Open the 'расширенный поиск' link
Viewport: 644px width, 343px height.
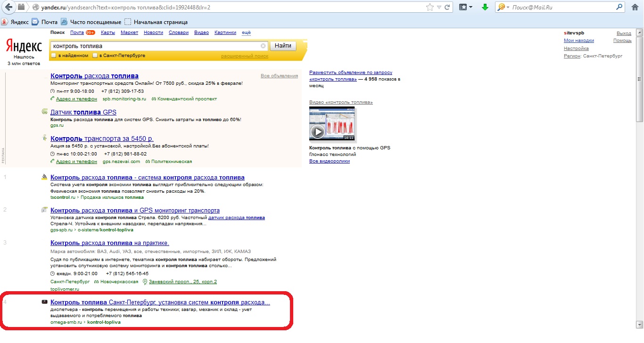click(x=245, y=56)
